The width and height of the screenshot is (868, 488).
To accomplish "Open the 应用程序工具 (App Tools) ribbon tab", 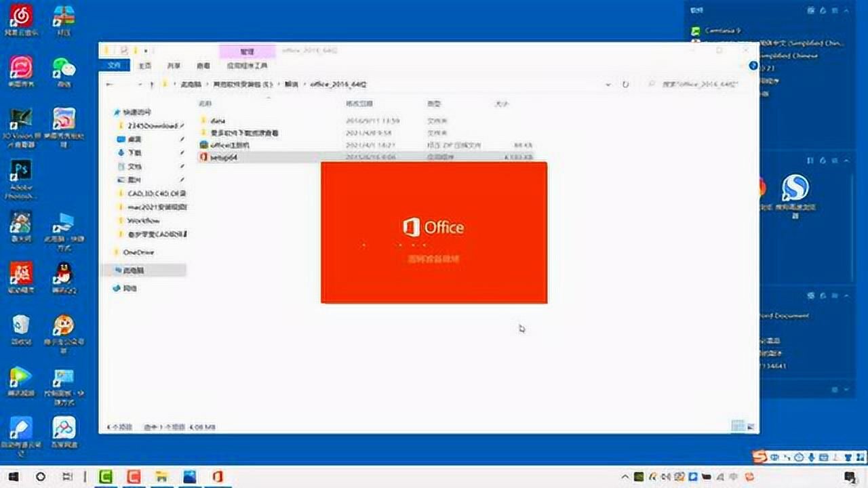I will pyautogui.click(x=247, y=66).
